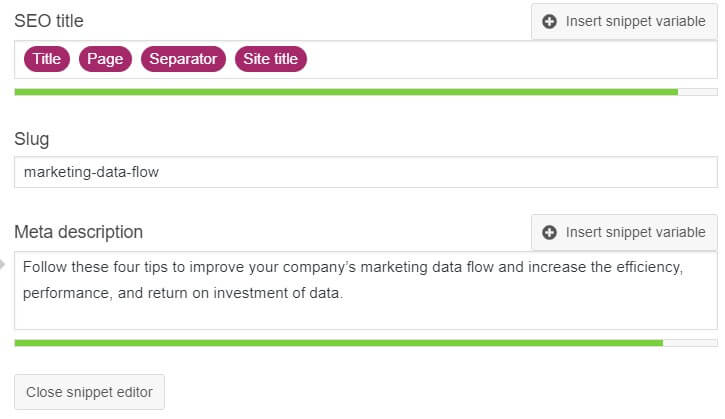The image size is (725, 419).
Task: Click the green SEO title length bar
Action: click(x=346, y=92)
